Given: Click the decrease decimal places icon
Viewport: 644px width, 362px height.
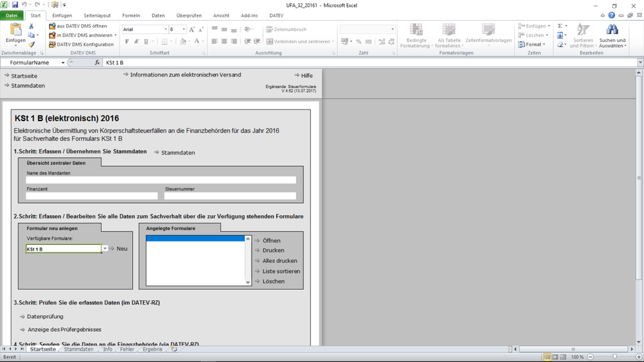Looking at the screenshot, I should pyautogui.click(x=391, y=41).
